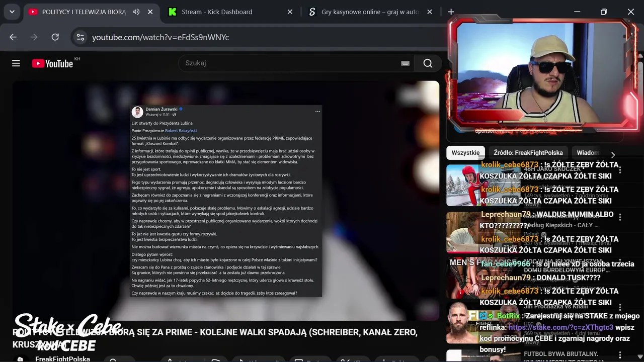Open options for FUTBOL BYWA BRUTALNY video
The height and width of the screenshot is (362, 644).
pyautogui.click(x=620, y=354)
